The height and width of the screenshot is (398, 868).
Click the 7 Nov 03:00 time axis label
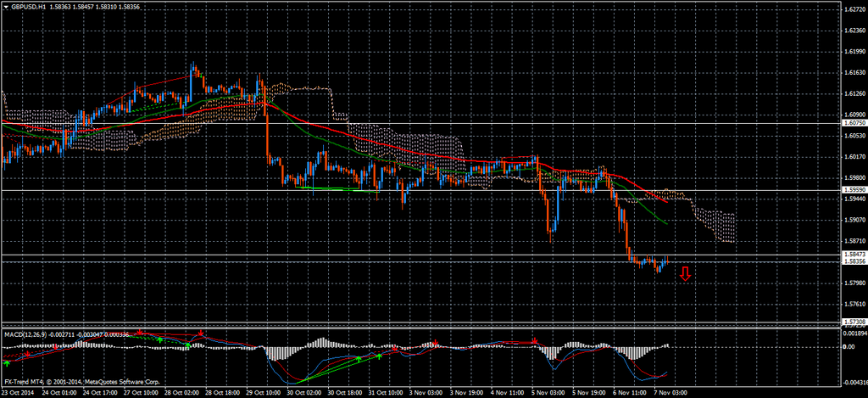coord(672,392)
